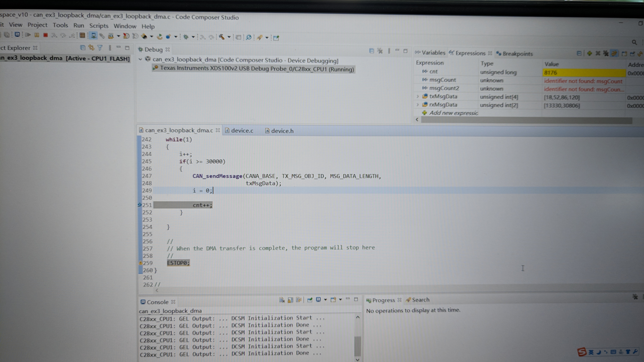Screen dimensions: 644x362
Task: Toggle continuous refresh in Expressions view
Action: click(x=614, y=54)
